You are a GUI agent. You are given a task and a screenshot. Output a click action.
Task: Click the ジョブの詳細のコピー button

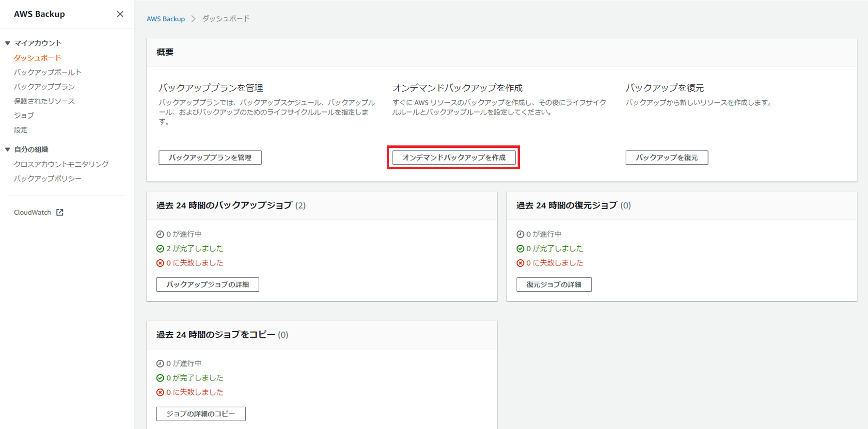coord(201,414)
